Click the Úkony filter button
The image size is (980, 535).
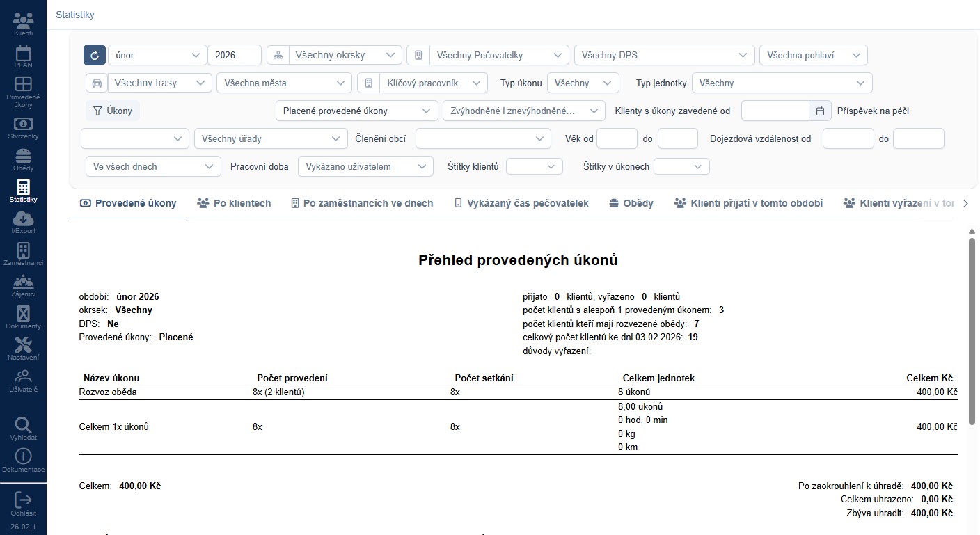click(112, 111)
